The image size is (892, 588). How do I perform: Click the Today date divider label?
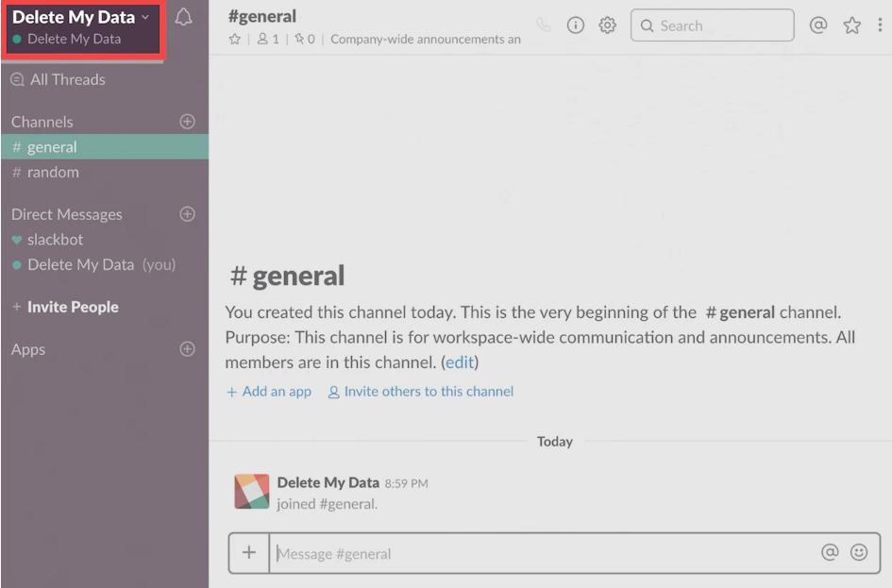pos(555,442)
